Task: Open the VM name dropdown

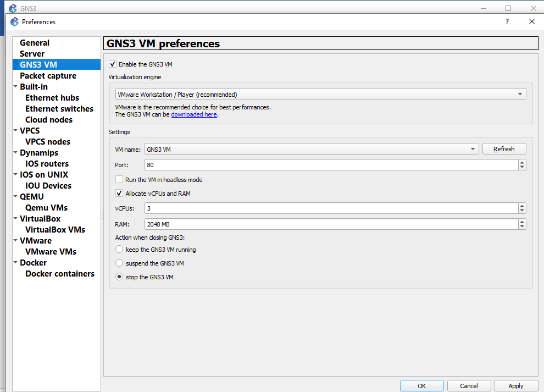Action: (312, 149)
